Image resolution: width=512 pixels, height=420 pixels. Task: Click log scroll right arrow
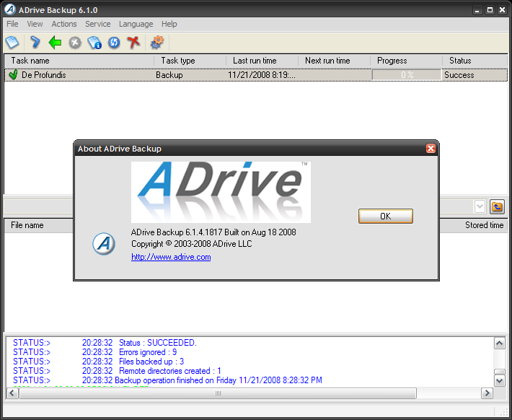(x=487, y=393)
